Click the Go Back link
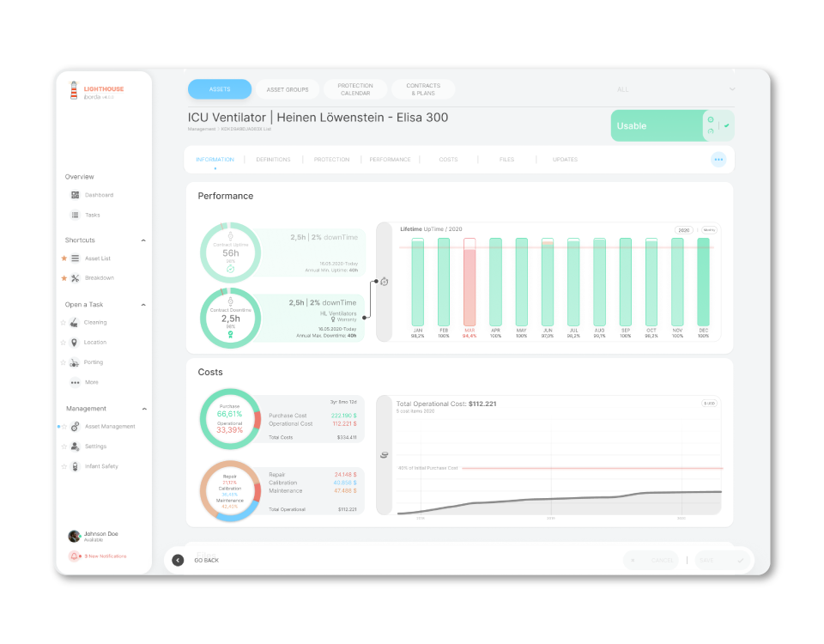Image resolution: width=824 pixels, height=644 pixels. 207,561
